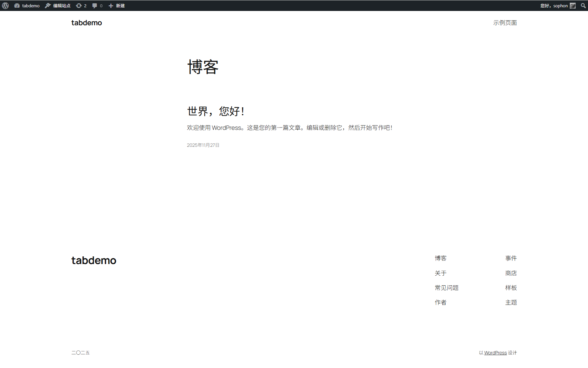Viewport: 588px width, 368px height.
Task: Open the post 世界，您好！
Action: (x=216, y=111)
